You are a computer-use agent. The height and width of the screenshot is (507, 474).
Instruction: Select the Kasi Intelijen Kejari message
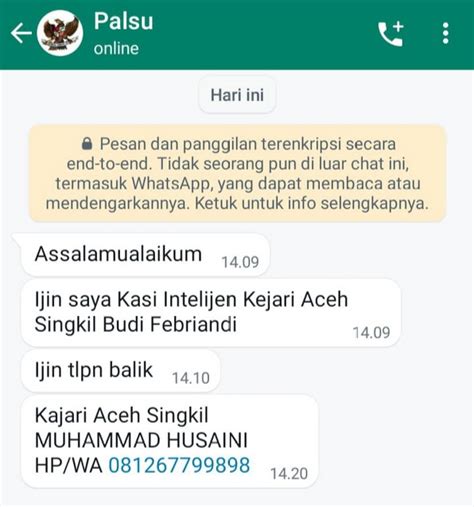[x=211, y=313]
